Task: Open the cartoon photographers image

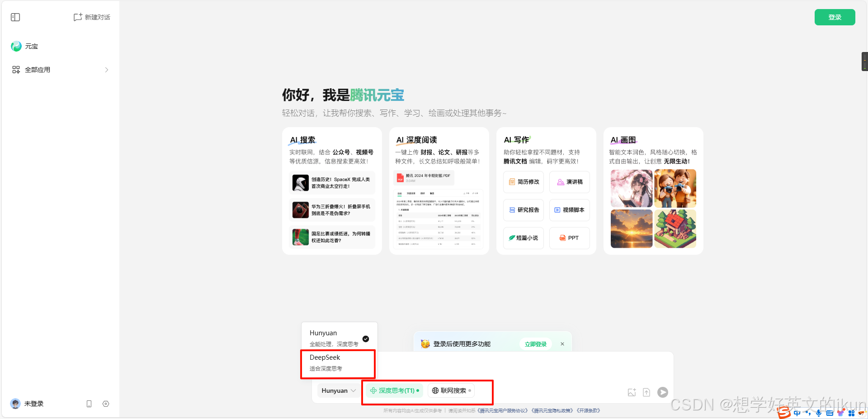Action: (x=675, y=188)
